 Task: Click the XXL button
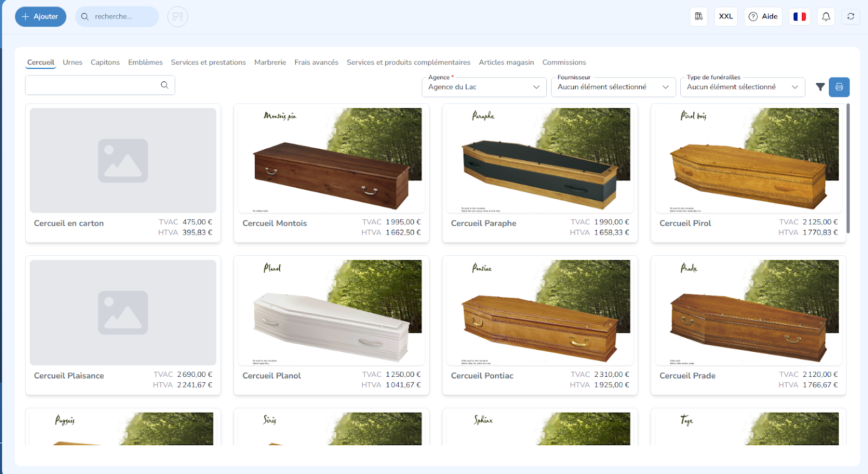click(726, 16)
